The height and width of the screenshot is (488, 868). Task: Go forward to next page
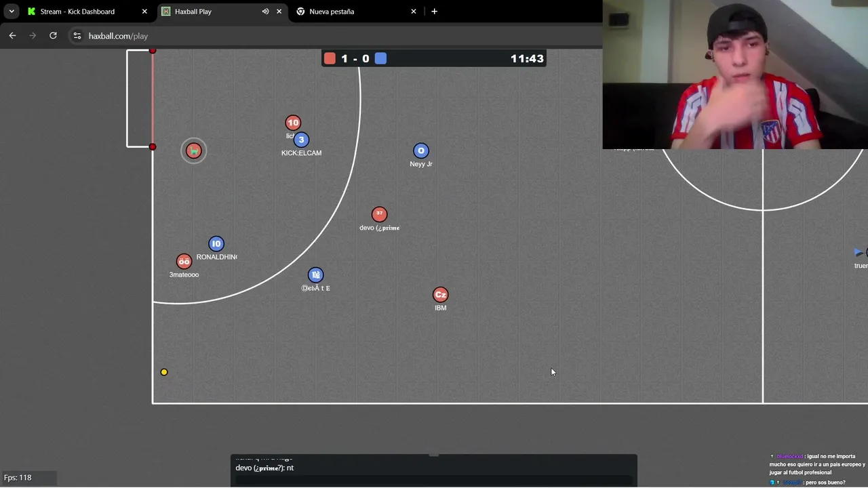[x=33, y=36]
